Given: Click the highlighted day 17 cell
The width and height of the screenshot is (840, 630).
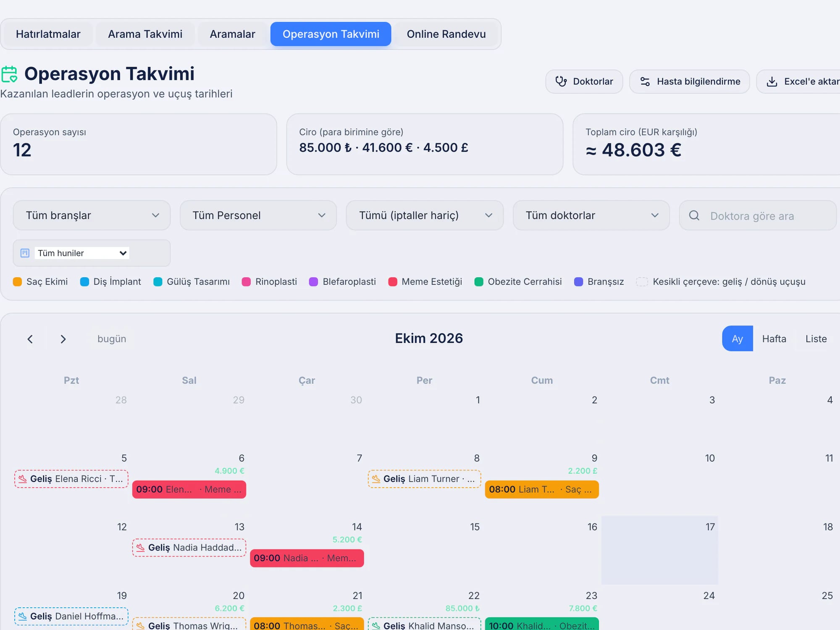Looking at the screenshot, I should 660,550.
